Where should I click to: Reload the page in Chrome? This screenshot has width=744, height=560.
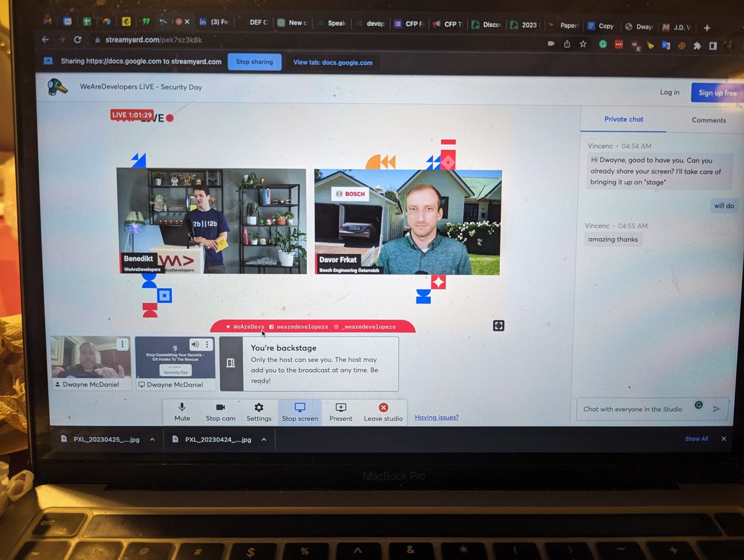pyautogui.click(x=77, y=40)
